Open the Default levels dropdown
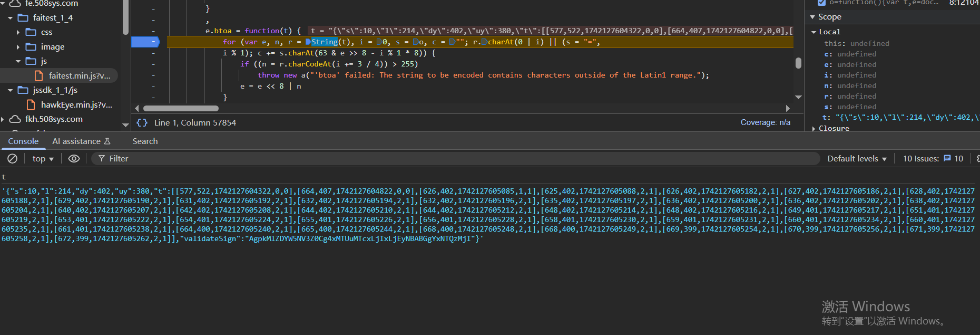The width and height of the screenshot is (980, 335). coord(857,159)
